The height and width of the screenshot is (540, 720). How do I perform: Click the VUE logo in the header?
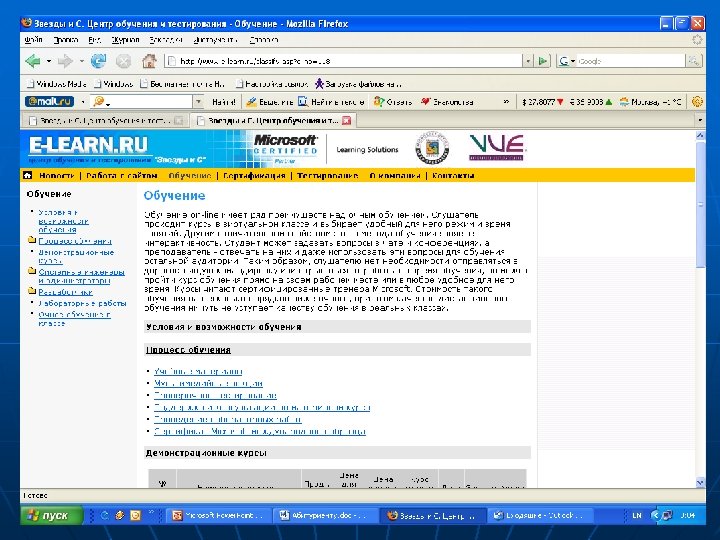tap(497, 147)
